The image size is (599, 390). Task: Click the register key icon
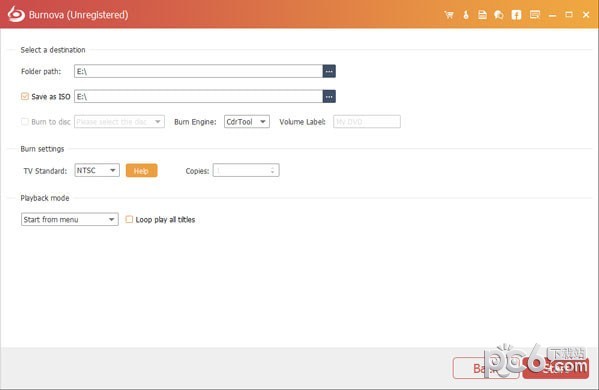466,15
